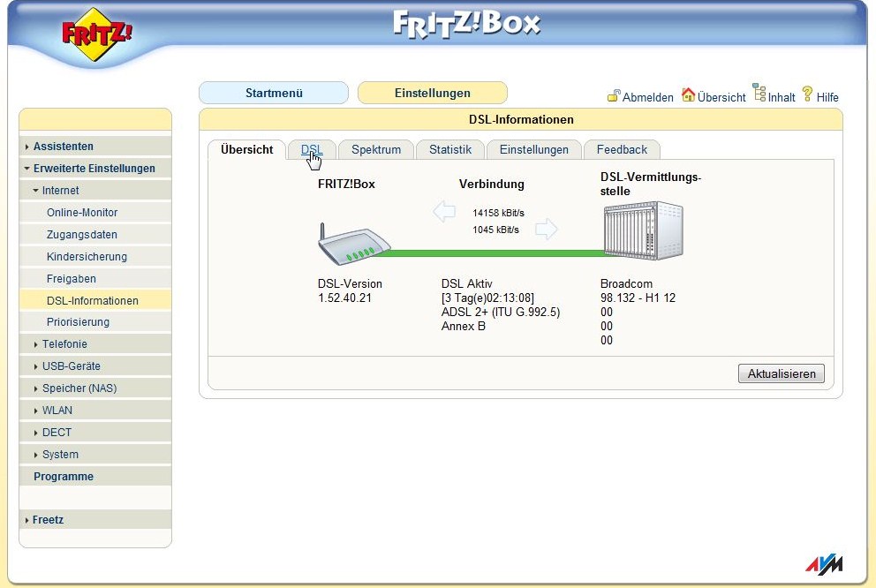Click the DSL-Vermittlungsstelle rack image
The height and width of the screenshot is (588, 876).
click(x=643, y=230)
